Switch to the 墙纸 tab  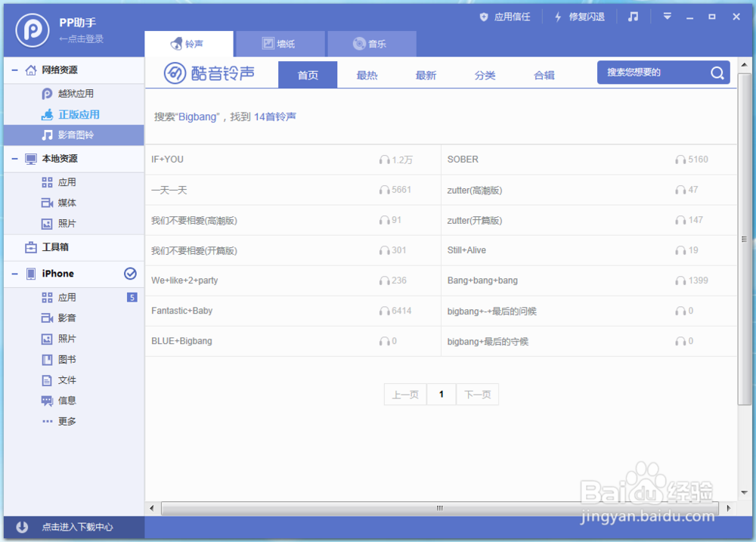click(x=280, y=44)
